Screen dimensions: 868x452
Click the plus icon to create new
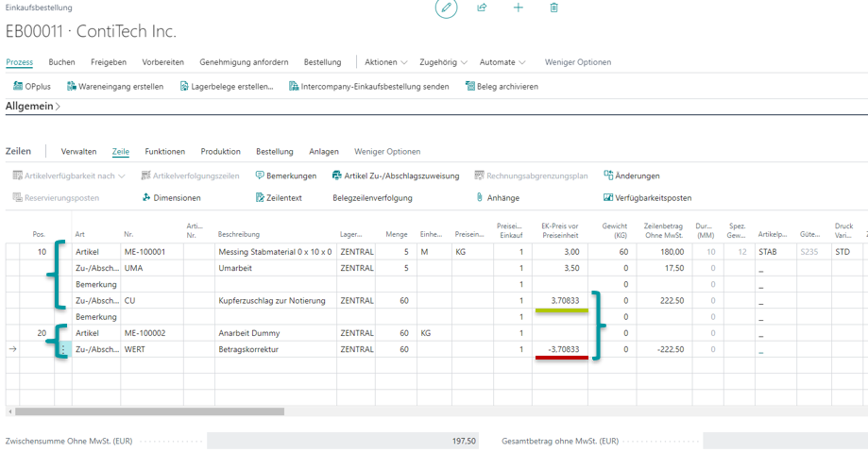(518, 8)
